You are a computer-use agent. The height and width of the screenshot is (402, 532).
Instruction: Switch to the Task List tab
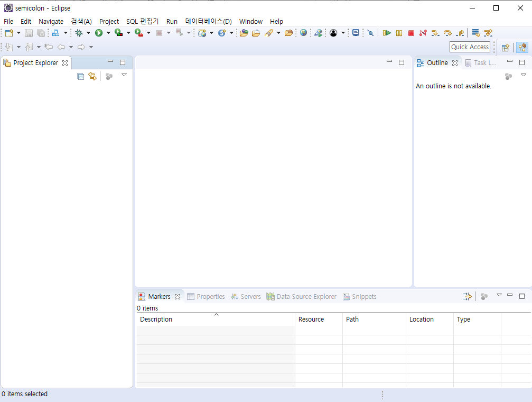pos(481,63)
